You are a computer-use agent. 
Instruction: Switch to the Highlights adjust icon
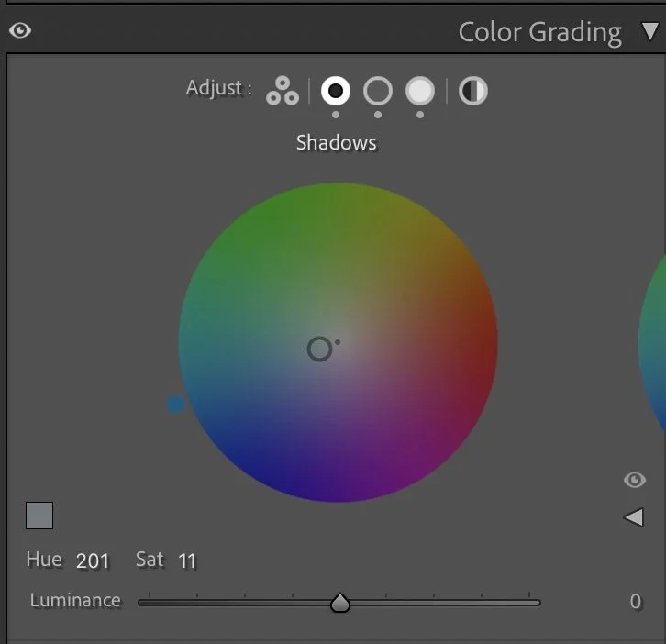coord(420,91)
